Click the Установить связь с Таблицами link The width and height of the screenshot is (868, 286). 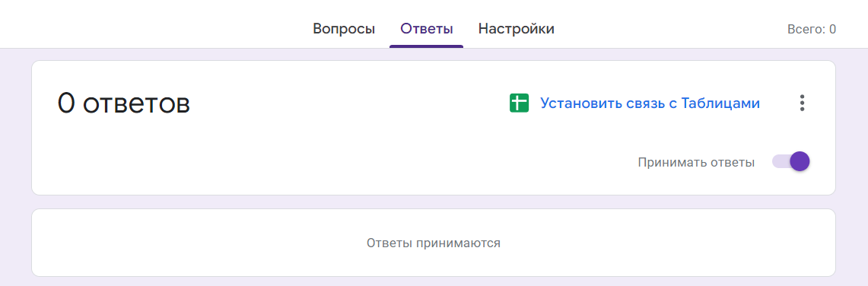[x=650, y=103]
